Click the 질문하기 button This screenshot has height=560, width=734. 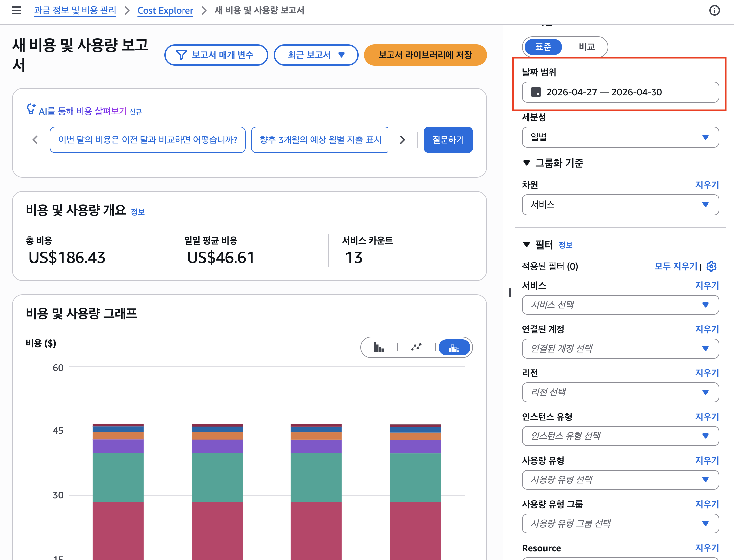pos(448,140)
